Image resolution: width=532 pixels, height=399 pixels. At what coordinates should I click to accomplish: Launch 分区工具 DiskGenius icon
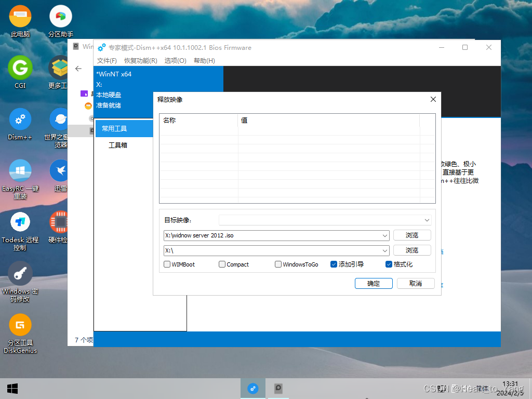(20, 325)
